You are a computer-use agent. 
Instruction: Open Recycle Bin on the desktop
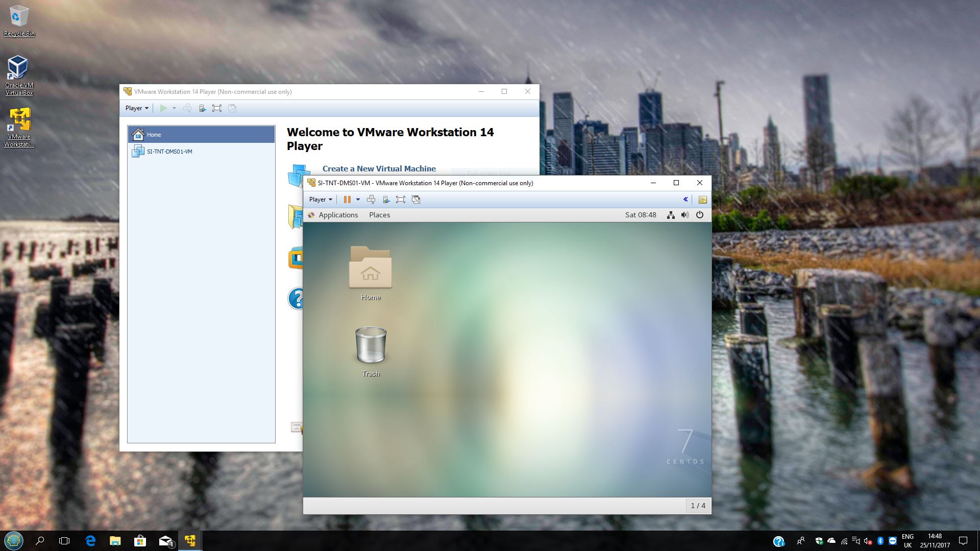pyautogui.click(x=19, y=21)
